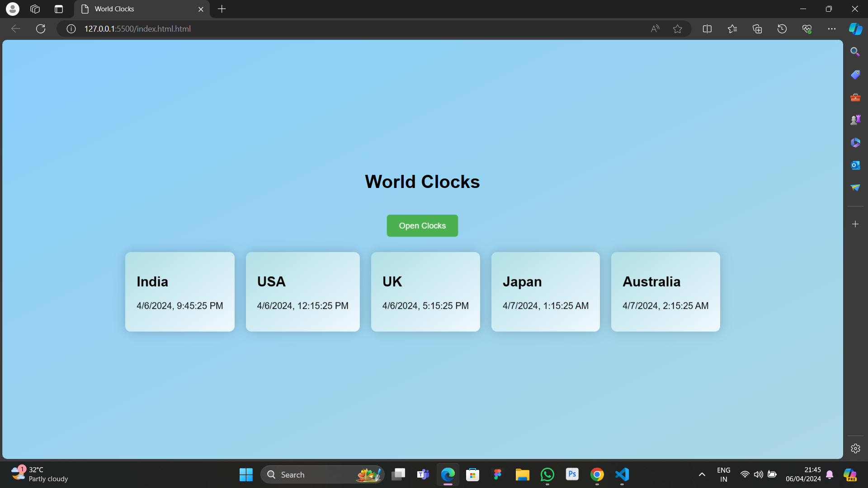Click the Open Clocks button
Screen dimensions: 868x488
(x=422, y=225)
